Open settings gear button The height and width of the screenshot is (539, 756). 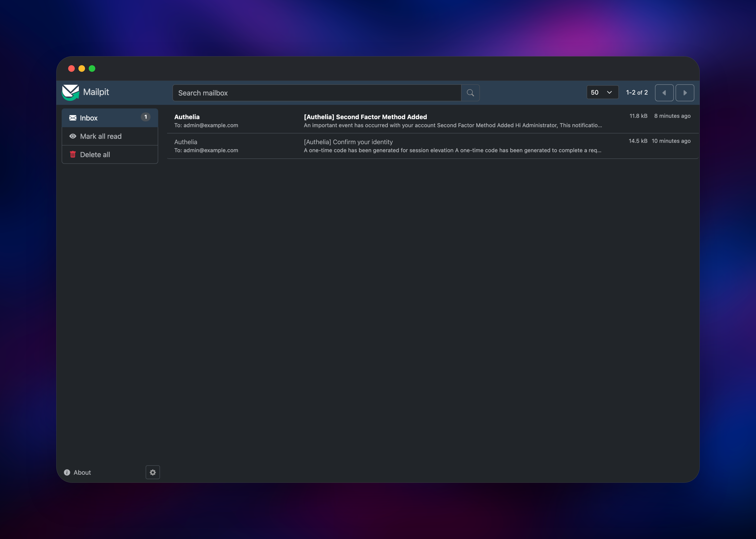pos(153,472)
